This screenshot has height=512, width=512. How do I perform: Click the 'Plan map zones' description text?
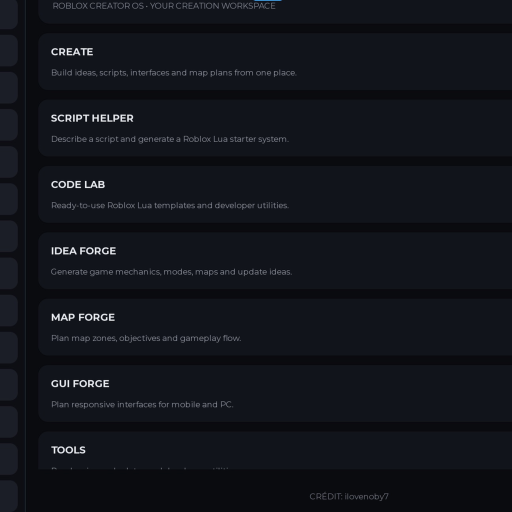pos(146,338)
